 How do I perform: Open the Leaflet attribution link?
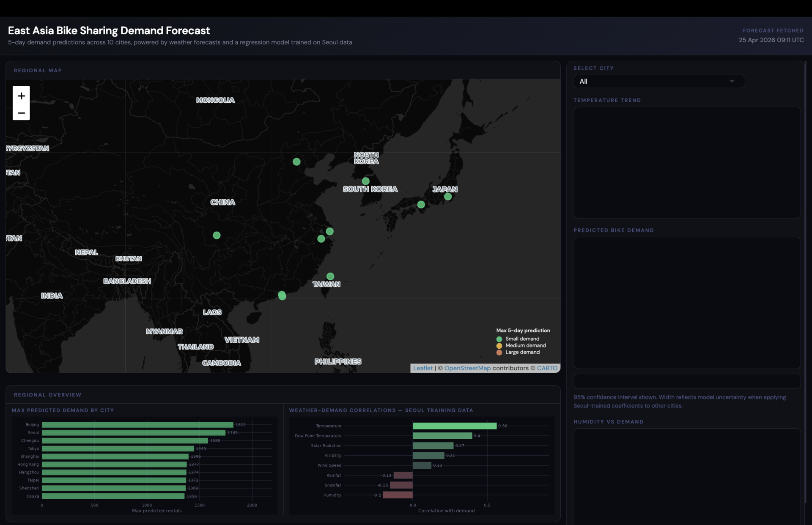click(422, 368)
